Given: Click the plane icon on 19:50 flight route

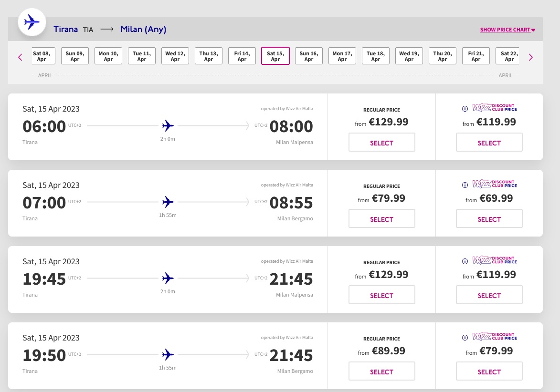Looking at the screenshot, I should pos(168,355).
